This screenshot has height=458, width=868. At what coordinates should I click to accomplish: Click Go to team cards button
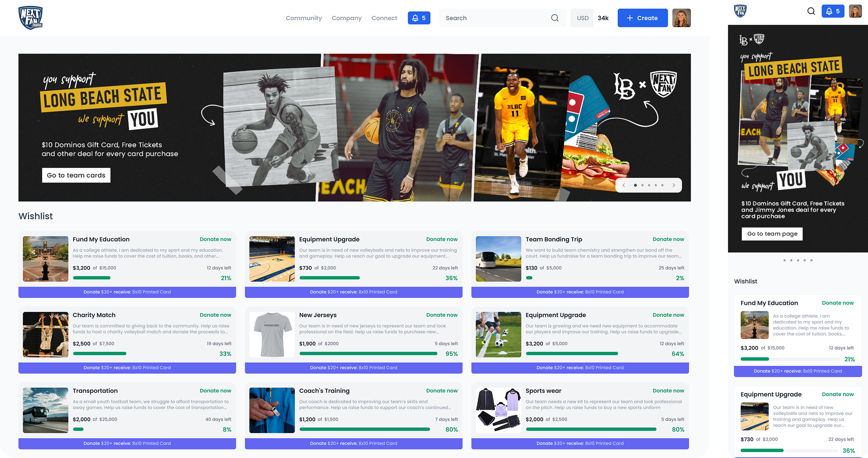76,175
